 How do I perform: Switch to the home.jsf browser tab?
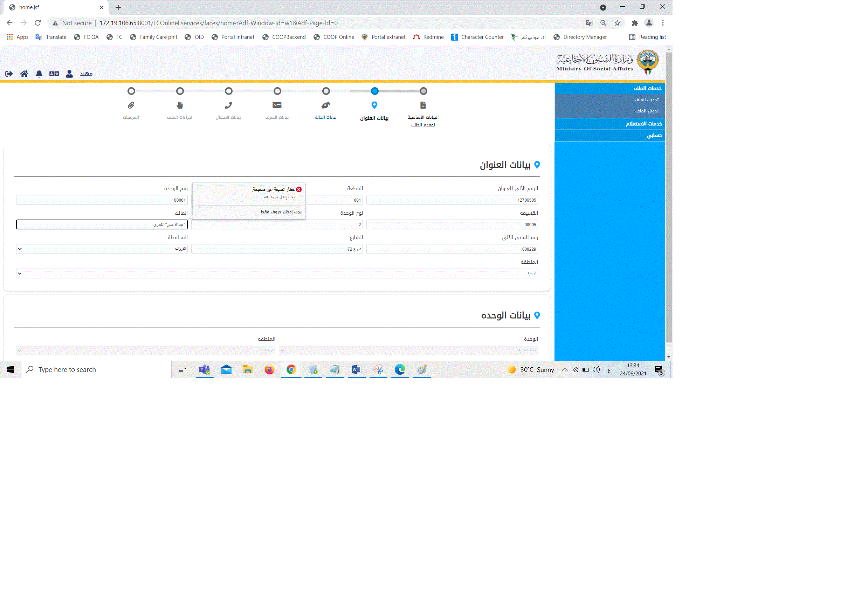56,7
